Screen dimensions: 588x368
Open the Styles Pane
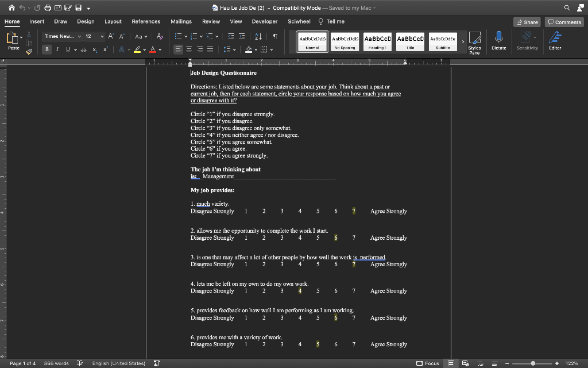[474, 43]
